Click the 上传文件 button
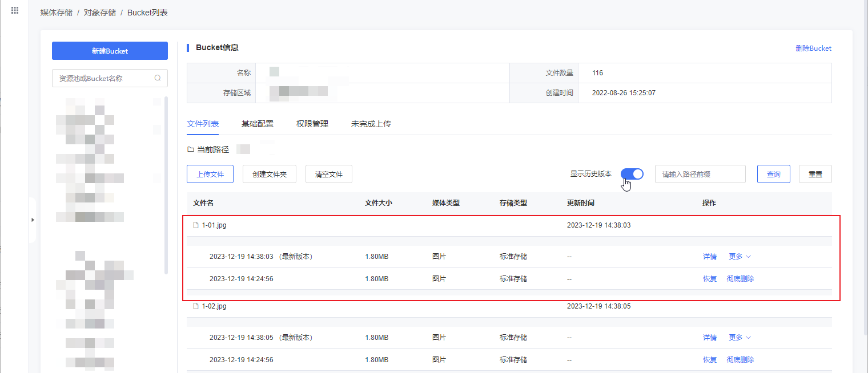Viewport: 868px width, 373px height. tap(210, 175)
